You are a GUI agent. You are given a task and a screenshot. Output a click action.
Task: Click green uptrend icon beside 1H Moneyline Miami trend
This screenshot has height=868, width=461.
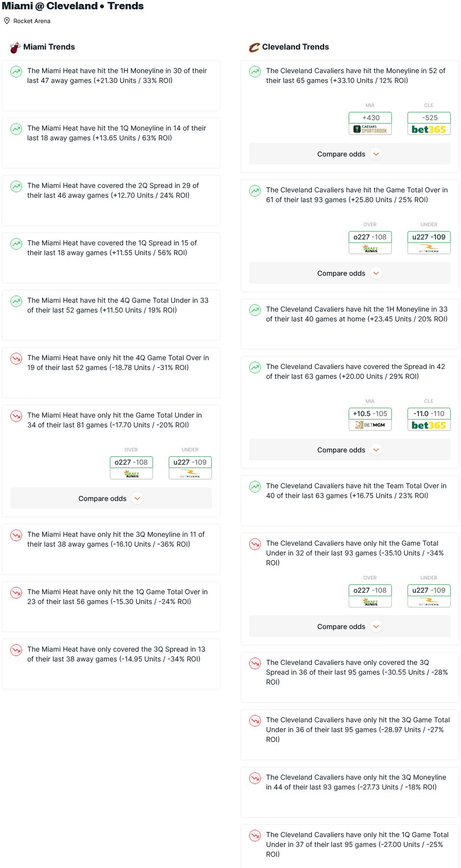16,72
